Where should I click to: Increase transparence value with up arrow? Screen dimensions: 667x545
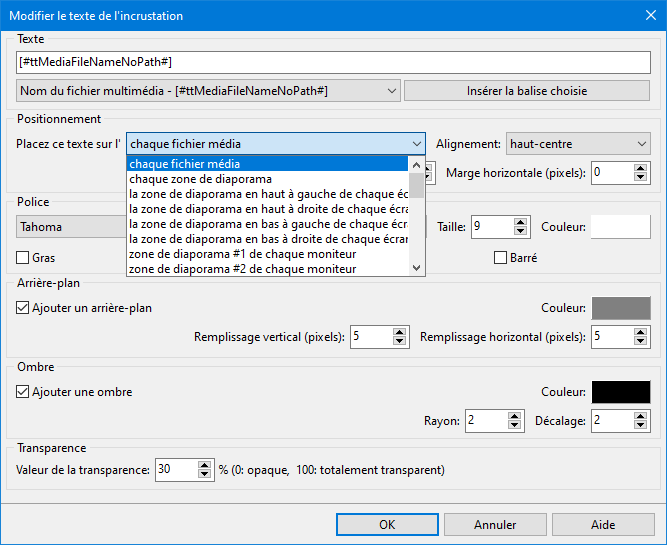click(x=204, y=465)
